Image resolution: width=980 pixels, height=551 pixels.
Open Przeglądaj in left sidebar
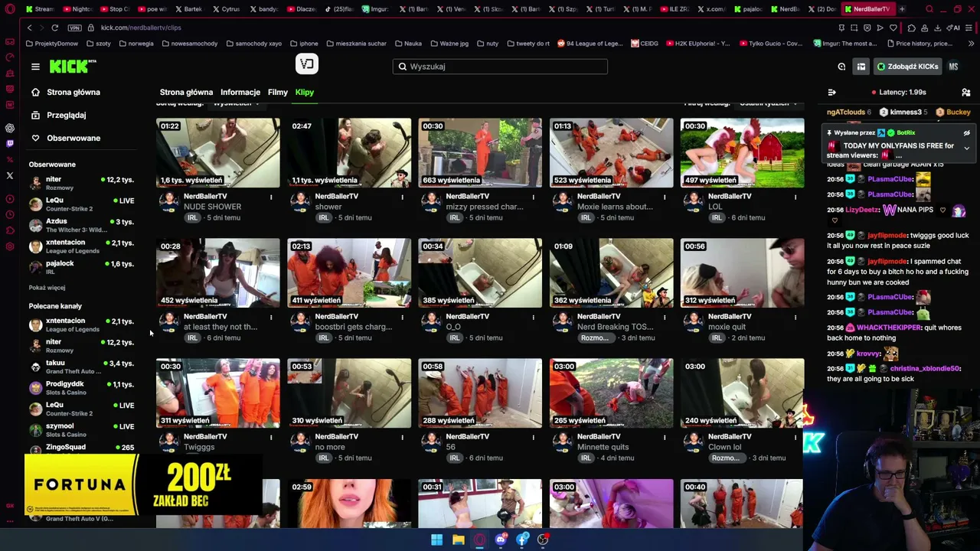tap(66, 116)
